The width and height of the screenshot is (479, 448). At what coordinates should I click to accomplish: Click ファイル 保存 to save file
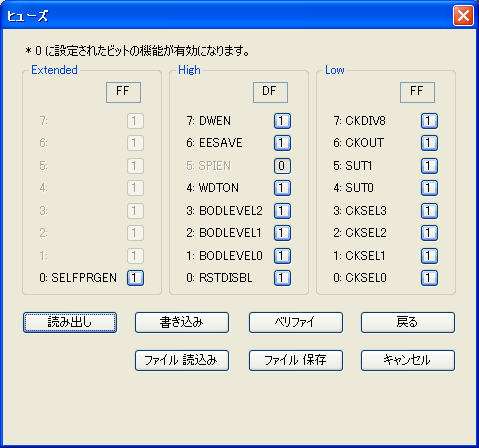coord(296,360)
